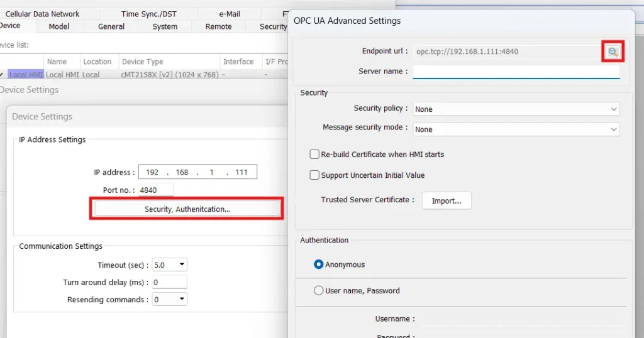644x338 pixels.
Task: Click the Name column header
Action: [x=62, y=62]
